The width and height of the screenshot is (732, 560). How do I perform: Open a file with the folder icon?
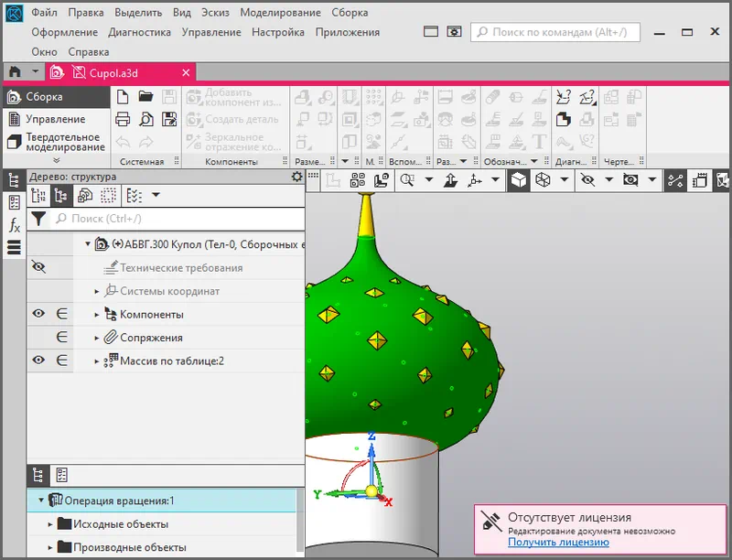point(145,97)
